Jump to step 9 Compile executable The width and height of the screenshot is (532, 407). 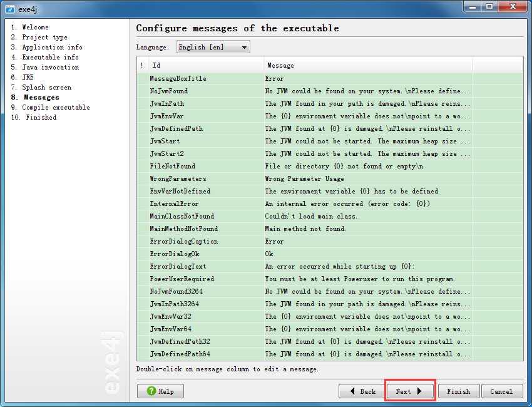point(50,107)
